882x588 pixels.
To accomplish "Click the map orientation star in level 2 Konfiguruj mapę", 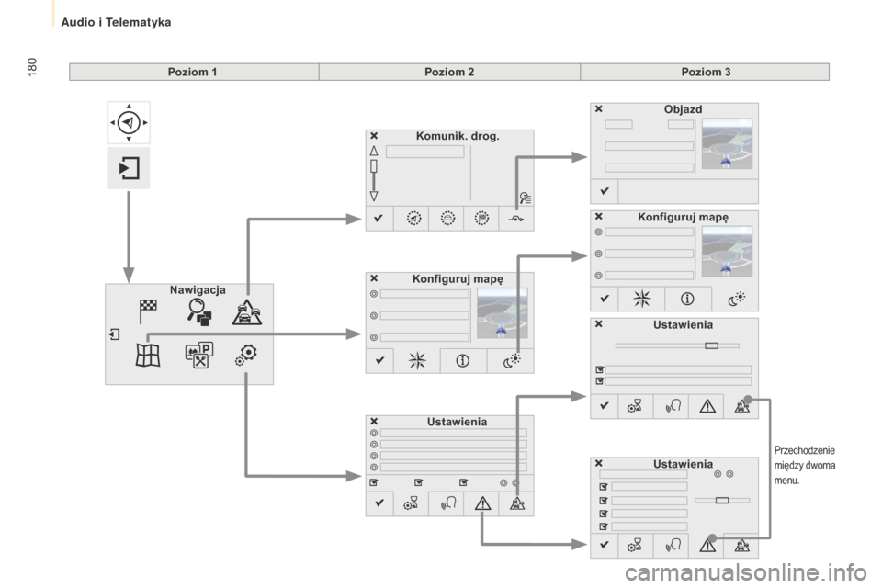I will coord(417,361).
